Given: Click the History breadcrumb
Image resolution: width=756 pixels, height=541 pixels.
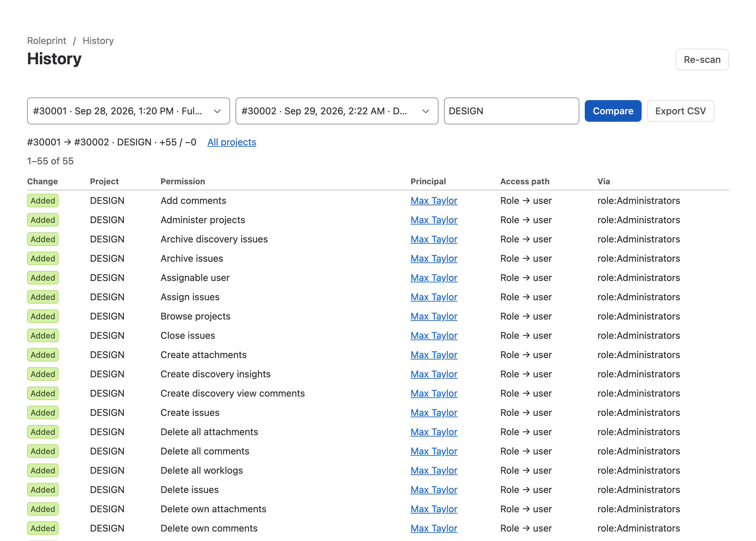Looking at the screenshot, I should [98, 41].
